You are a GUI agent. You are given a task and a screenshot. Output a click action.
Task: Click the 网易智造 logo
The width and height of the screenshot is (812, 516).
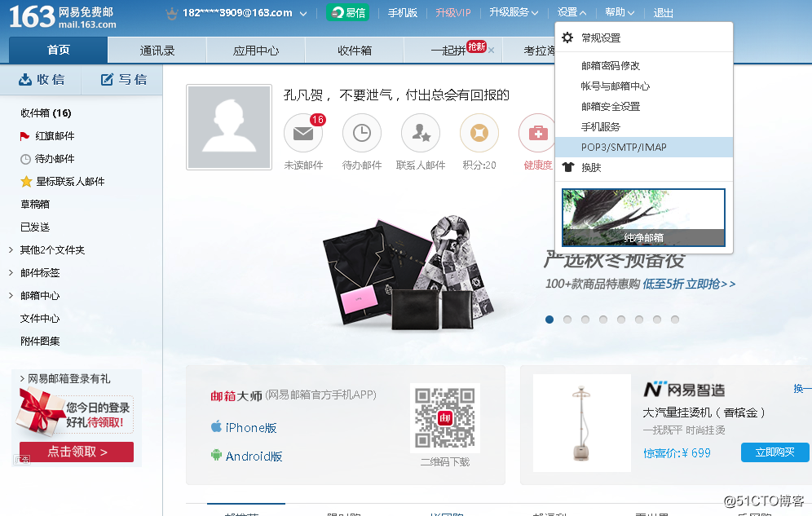coord(684,389)
